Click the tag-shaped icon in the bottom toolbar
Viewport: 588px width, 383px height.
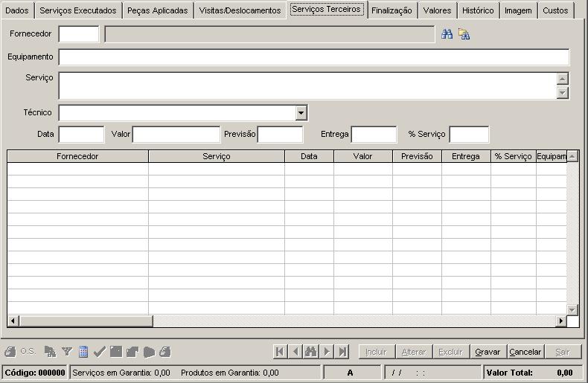click(x=149, y=352)
